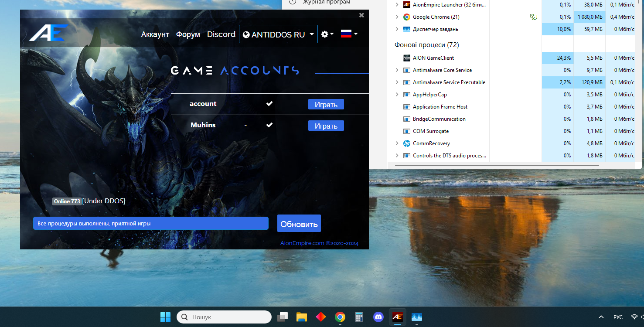Click the Google Chrome process icon

[406, 17]
